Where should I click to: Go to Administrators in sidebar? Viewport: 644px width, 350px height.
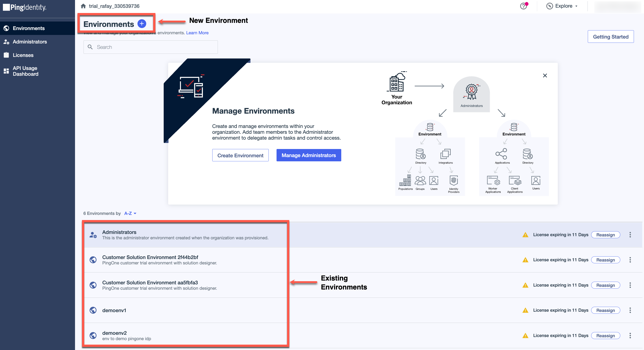coord(30,42)
